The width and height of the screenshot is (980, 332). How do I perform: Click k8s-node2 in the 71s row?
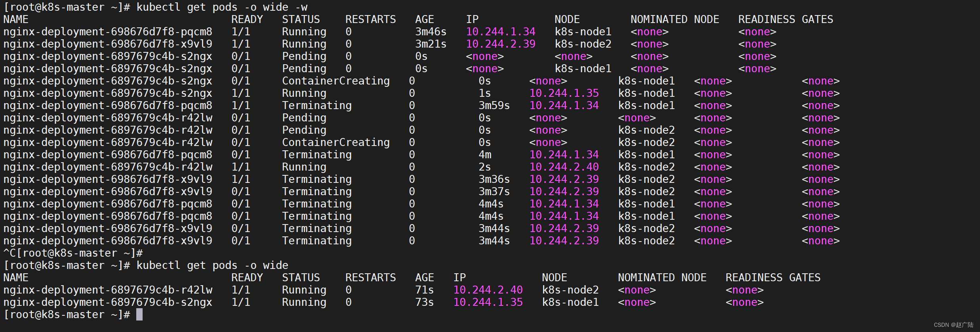click(x=570, y=290)
